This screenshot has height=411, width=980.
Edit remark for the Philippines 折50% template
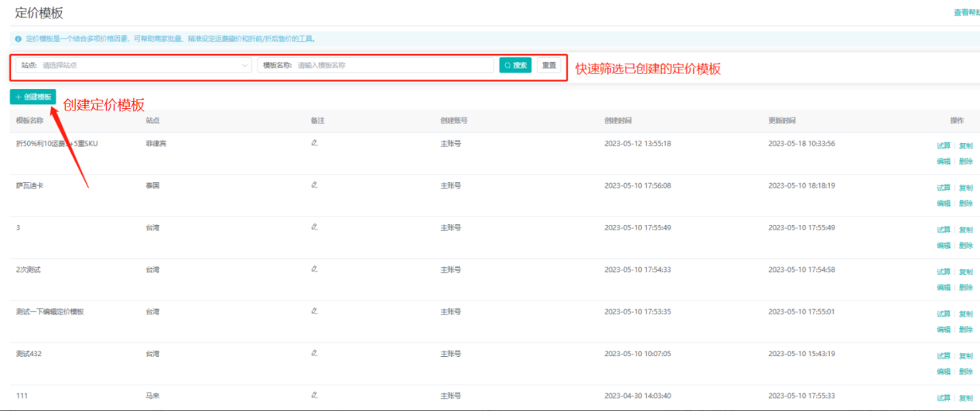[x=315, y=143]
